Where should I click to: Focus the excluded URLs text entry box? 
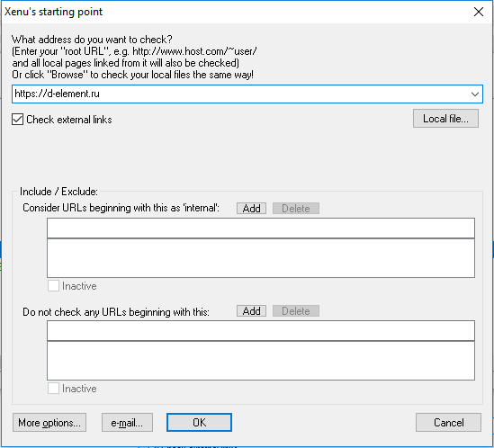261,331
